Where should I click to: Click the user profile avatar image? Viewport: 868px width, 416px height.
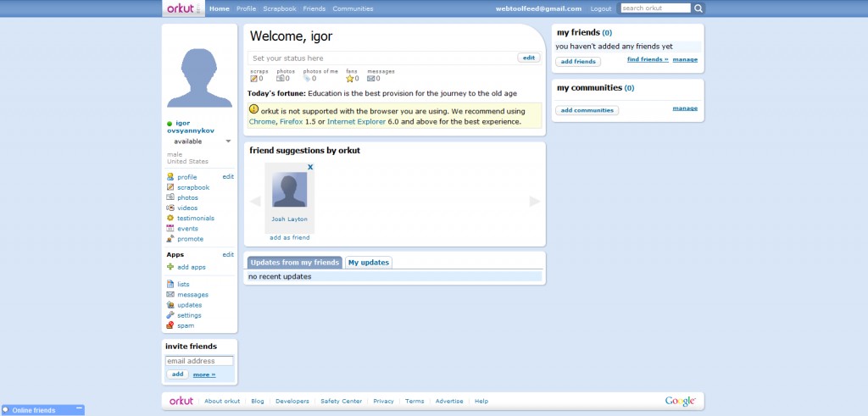tap(199, 77)
